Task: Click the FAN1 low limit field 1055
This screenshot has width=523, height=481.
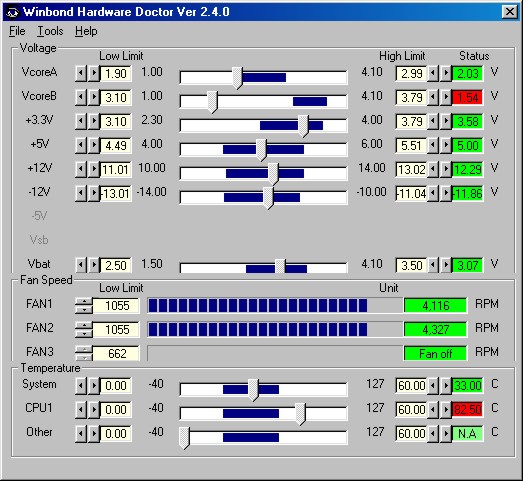Action: pos(116,306)
